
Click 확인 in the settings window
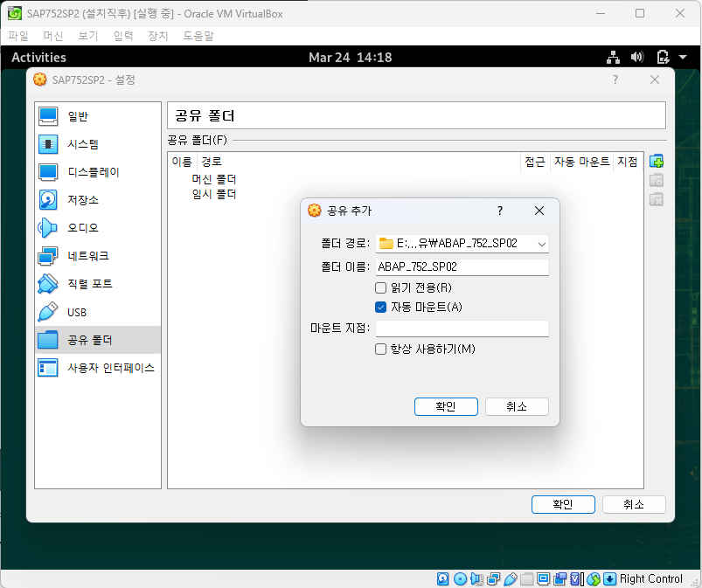(x=563, y=504)
